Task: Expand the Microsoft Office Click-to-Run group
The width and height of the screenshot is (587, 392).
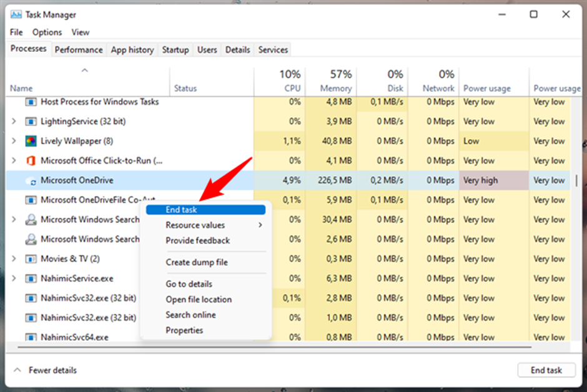Action: click(x=14, y=160)
